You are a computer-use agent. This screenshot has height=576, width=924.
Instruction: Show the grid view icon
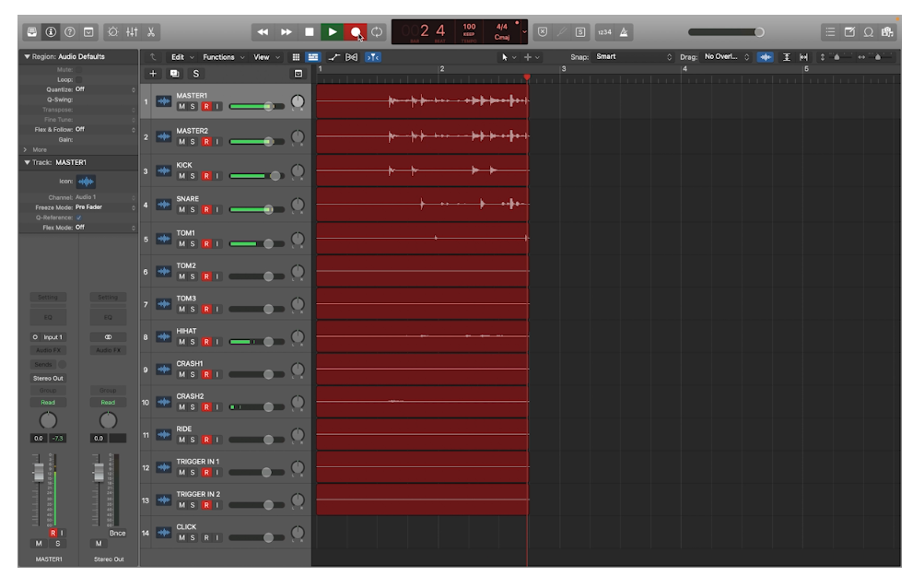click(x=296, y=57)
